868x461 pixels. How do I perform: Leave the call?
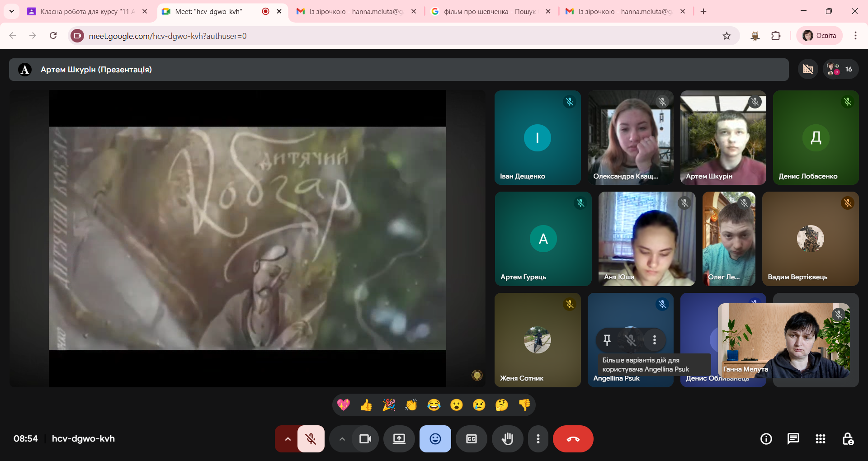click(573, 439)
